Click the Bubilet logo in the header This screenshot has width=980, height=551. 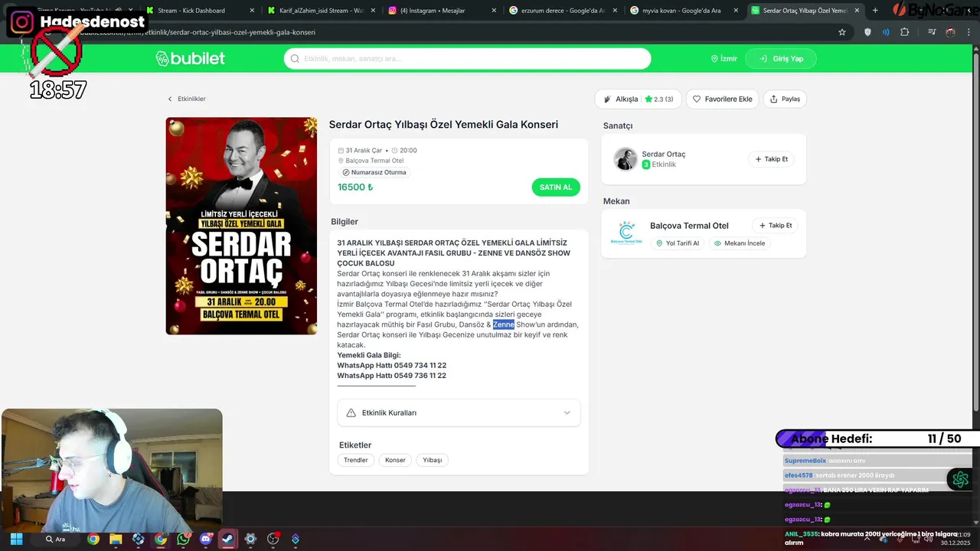190,59
